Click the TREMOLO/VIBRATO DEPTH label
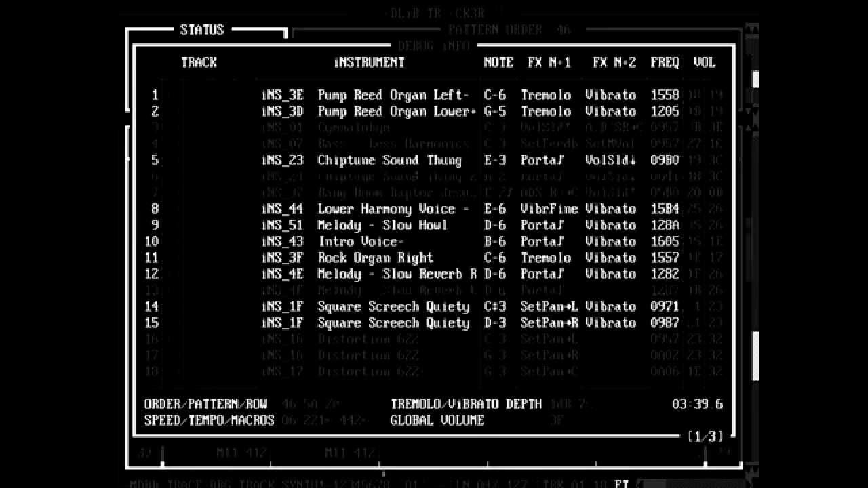Image resolution: width=868 pixels, height=488 pixels. [x=467, y=405]
